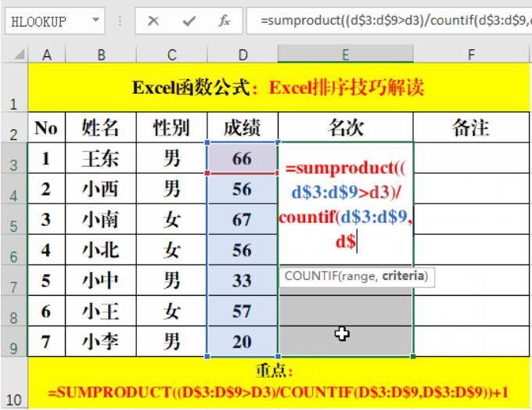Screen dimensions: 532x410
Task: Click the editing cell with the sumproduct formula
Action: click(345, 203)
